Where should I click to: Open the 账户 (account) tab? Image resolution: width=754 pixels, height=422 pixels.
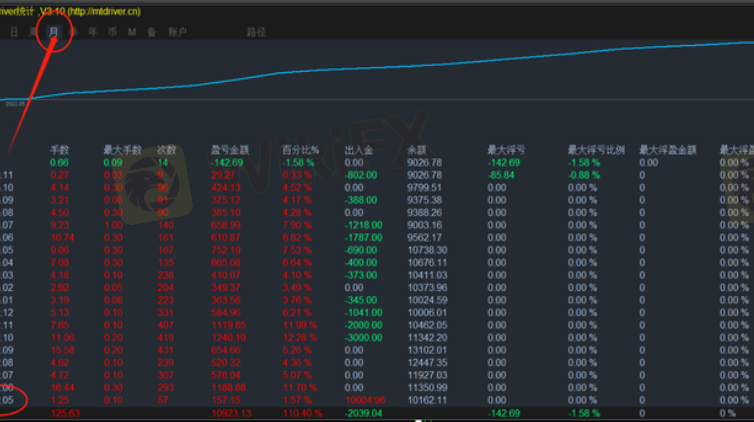177,32
